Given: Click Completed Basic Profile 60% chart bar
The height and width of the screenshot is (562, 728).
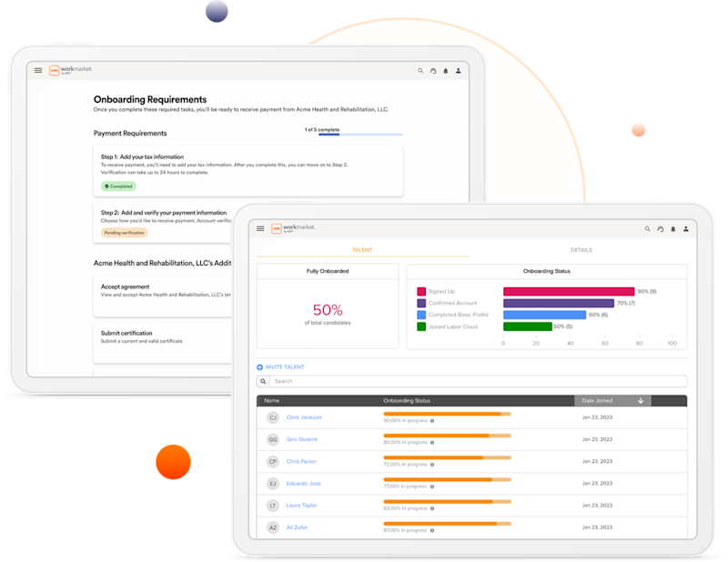Looking at the screenshot, I should point(544,315).
